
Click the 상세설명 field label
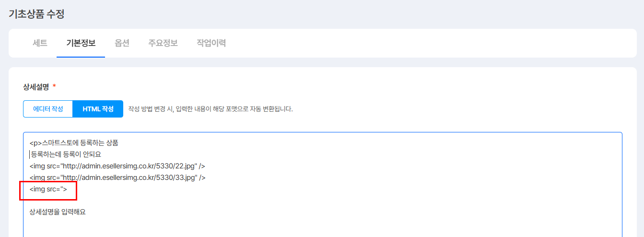point(36,86)
